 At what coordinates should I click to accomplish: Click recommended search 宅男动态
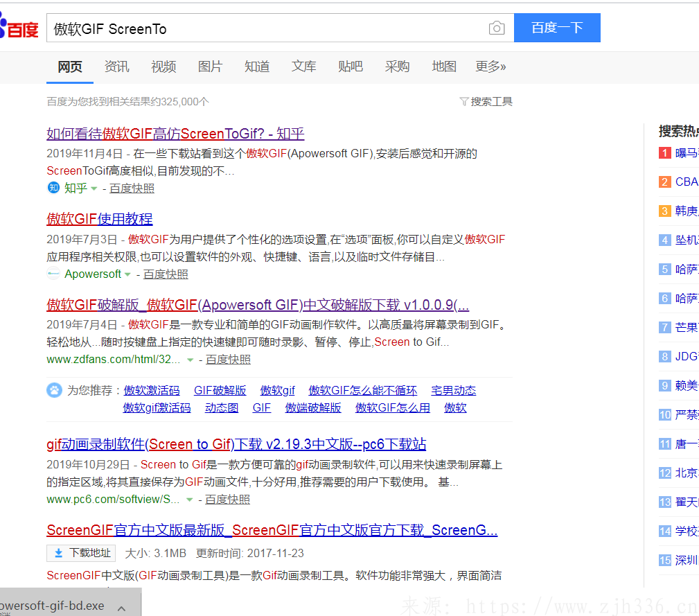(x=453, y=391)
